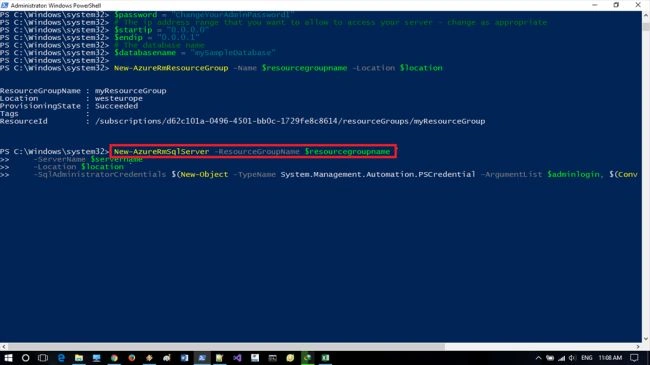Click the 'Succeeded' provisioning state value
Screen dimensions: 650x365
(116, 106)
